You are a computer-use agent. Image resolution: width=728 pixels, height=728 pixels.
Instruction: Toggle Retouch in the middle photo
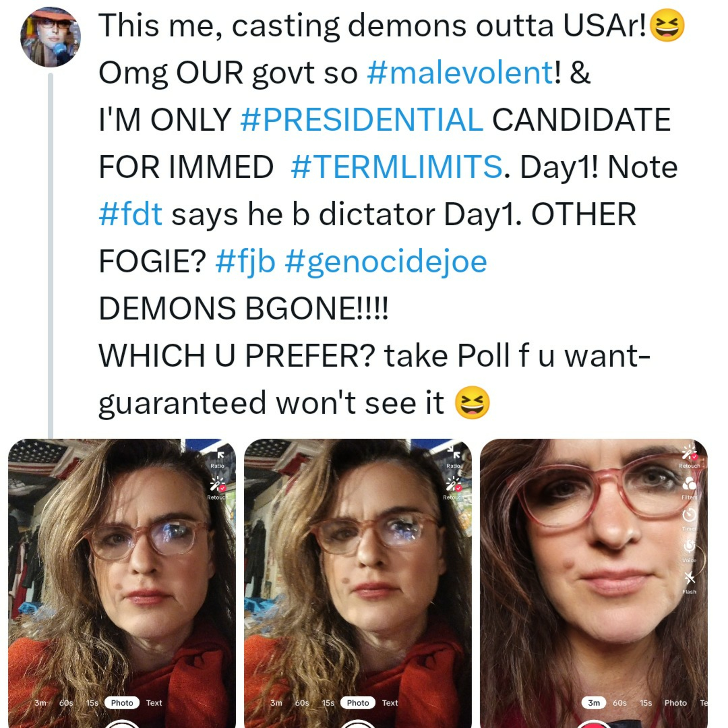click(x=453, y=484)
